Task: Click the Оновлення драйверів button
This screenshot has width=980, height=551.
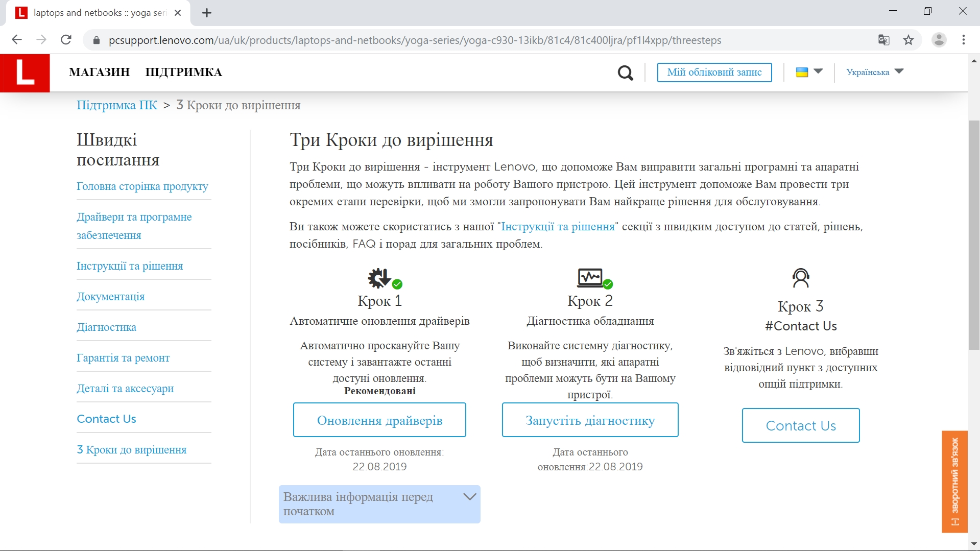Action: 379,420
